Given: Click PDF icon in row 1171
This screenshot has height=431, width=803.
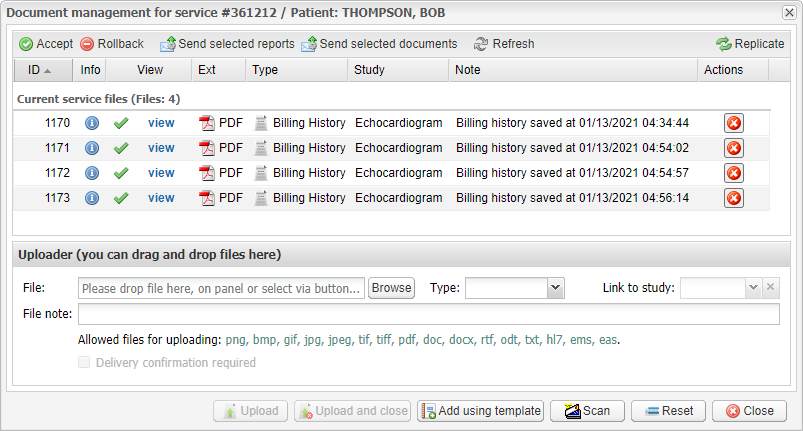Looking at the screenshot, I should pyautogui.click(x=207, y=148).
